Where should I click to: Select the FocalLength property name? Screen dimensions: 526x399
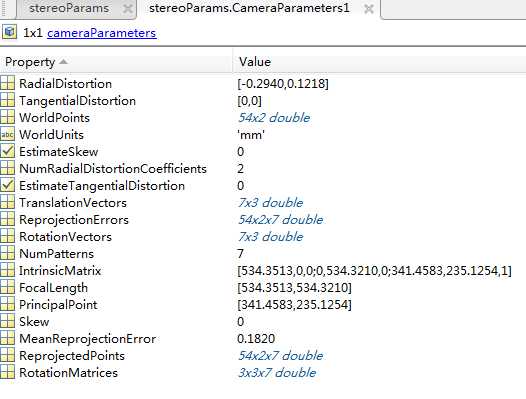(54, 288)
